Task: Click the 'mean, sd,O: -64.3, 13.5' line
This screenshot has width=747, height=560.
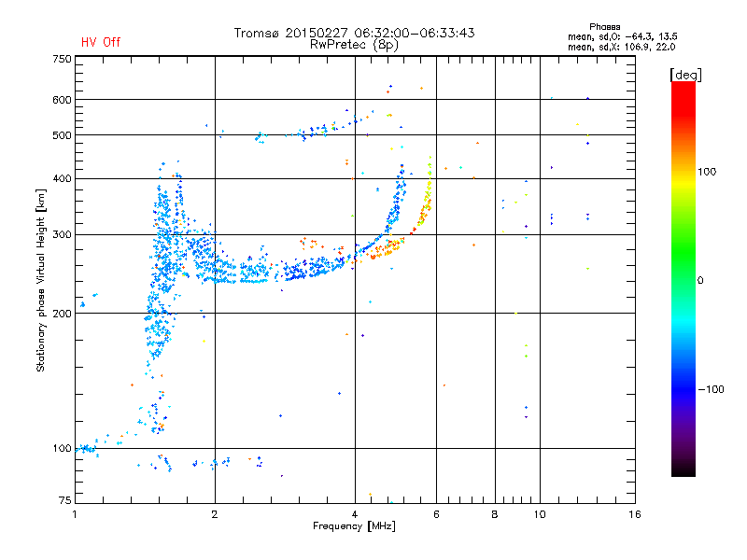Action: click(x=622, y=36)
